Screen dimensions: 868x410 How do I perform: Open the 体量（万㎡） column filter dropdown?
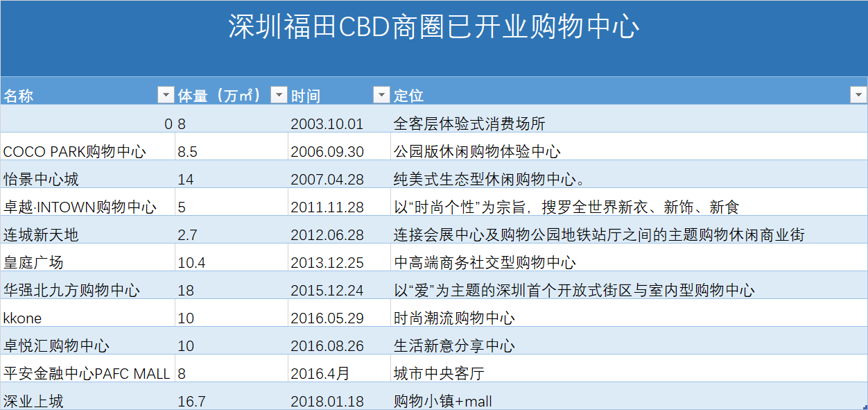[x=278, y=95]
